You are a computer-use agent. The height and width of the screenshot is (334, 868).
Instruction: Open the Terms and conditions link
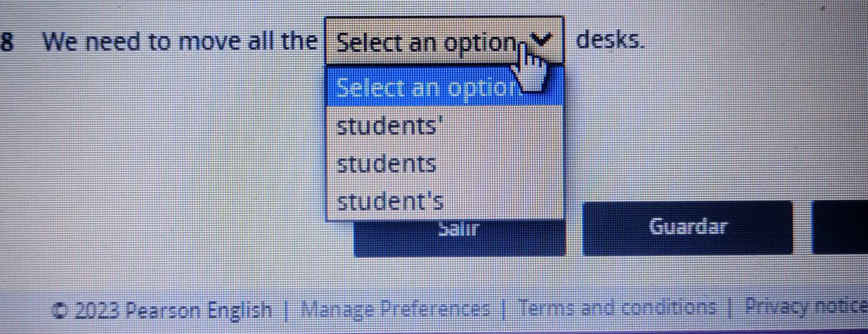[x=618, y=307]
